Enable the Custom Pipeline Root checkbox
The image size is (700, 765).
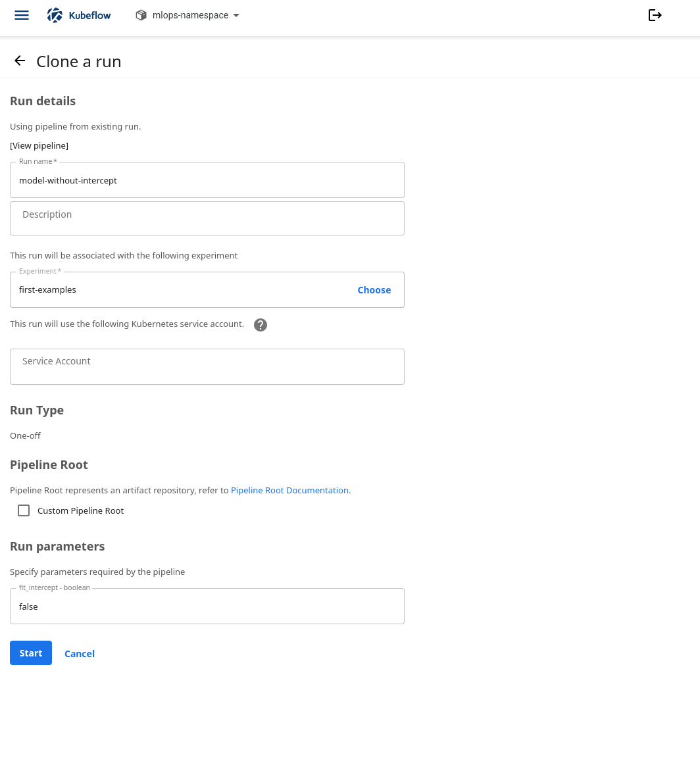tap(24, 510)
